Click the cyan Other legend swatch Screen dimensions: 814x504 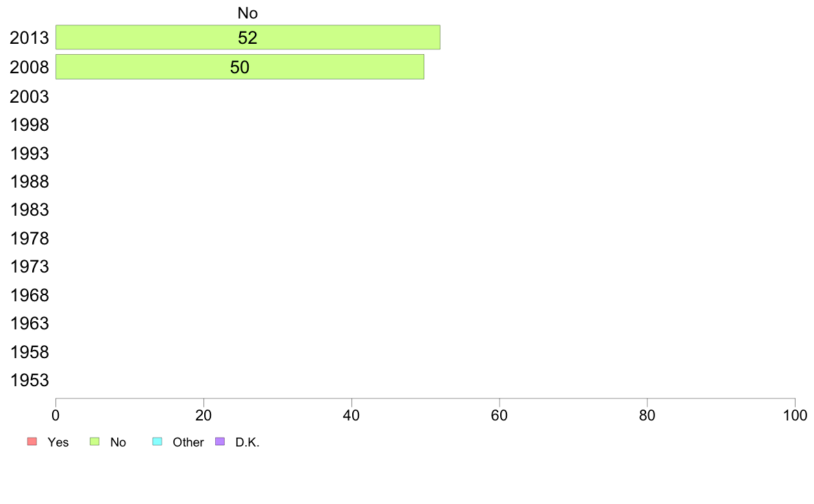click(158, 442)
